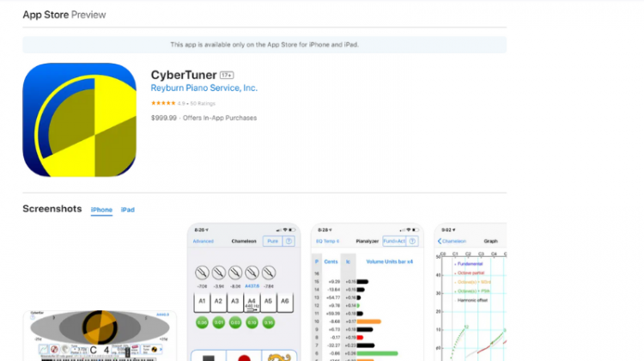Click the availability notice banner text
644x361 pixels.
pos(264,45)
